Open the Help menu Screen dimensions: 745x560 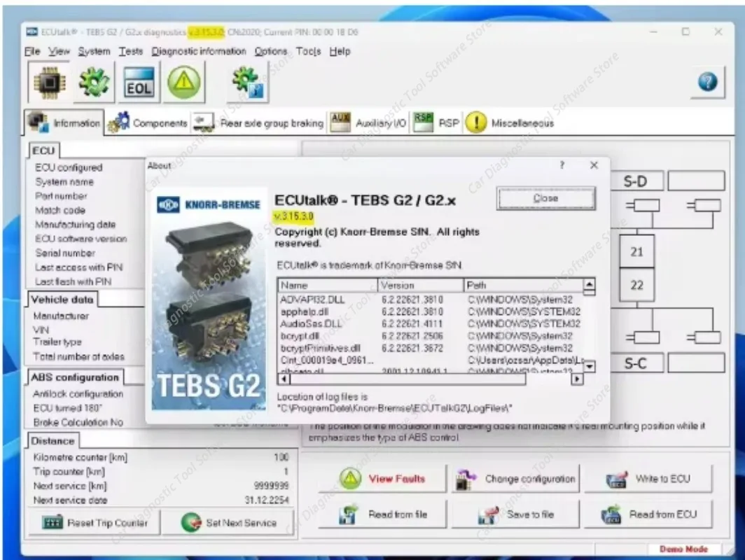tap(340, 51)
